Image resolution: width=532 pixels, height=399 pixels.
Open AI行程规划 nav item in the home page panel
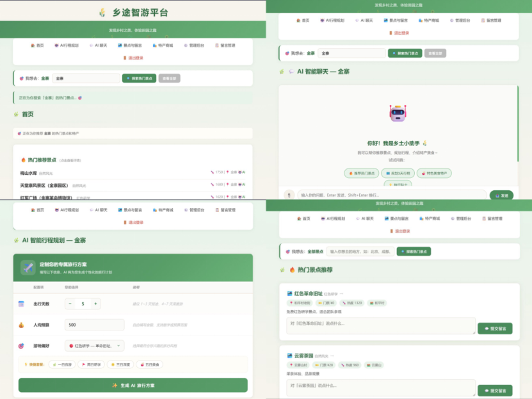coord(67,45)
